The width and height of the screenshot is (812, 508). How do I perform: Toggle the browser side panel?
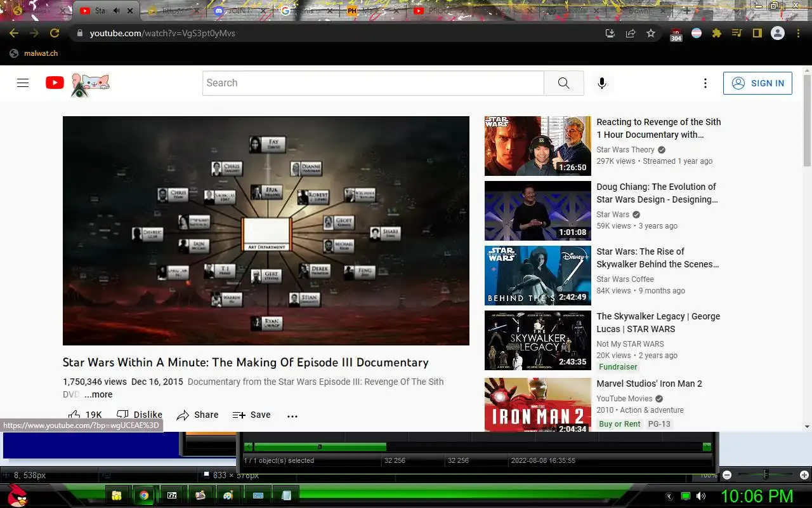[757, 33]
